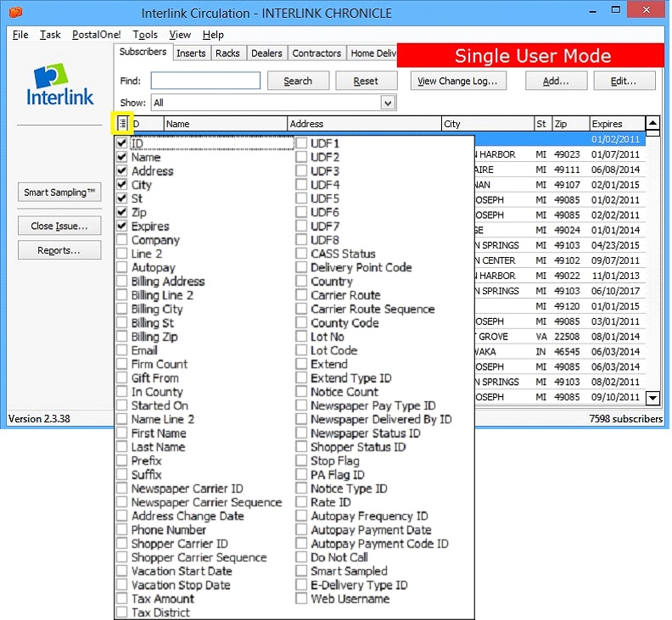Image resolution: width=672 pixels, height=620 pixels.
Task: Check the Tax District option
Action: pyautogui.click(x=121, y=612)
